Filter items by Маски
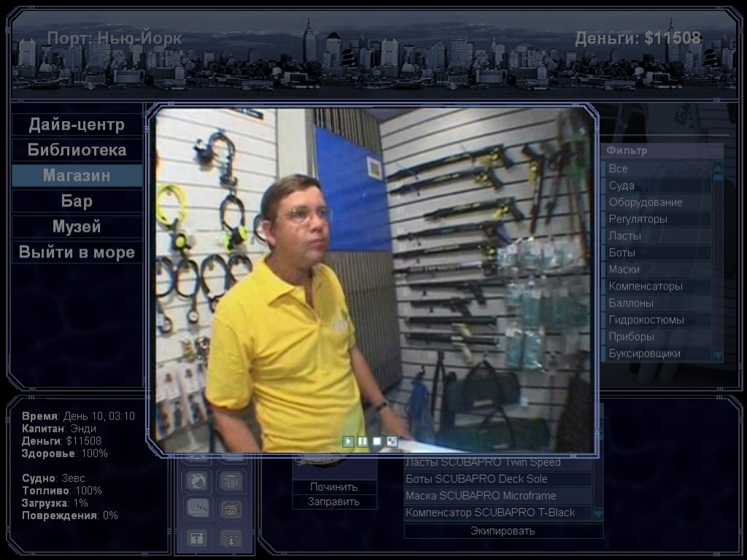This screenshot has width=747, height=560. pyautogui.click(x=659, y=270)
